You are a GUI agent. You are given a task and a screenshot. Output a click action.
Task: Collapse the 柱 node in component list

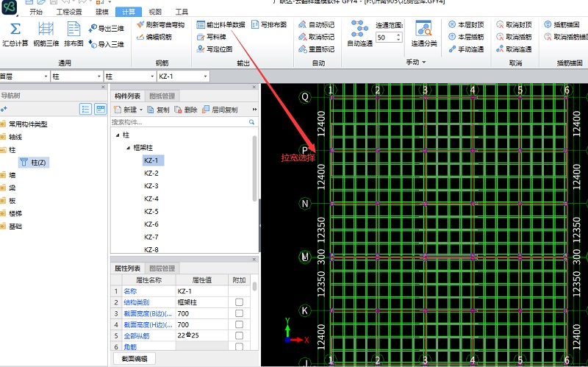(118, 135)
